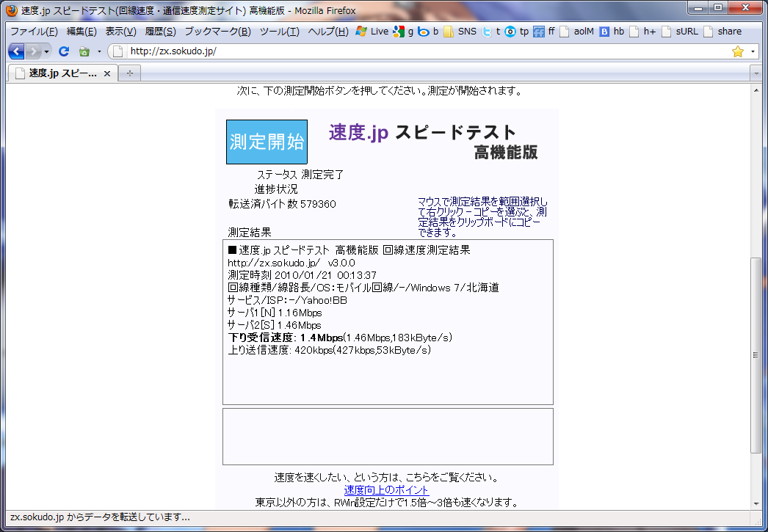Maximize the Firefox window
Screen dimensions: 768x532
tap(718, 7)
